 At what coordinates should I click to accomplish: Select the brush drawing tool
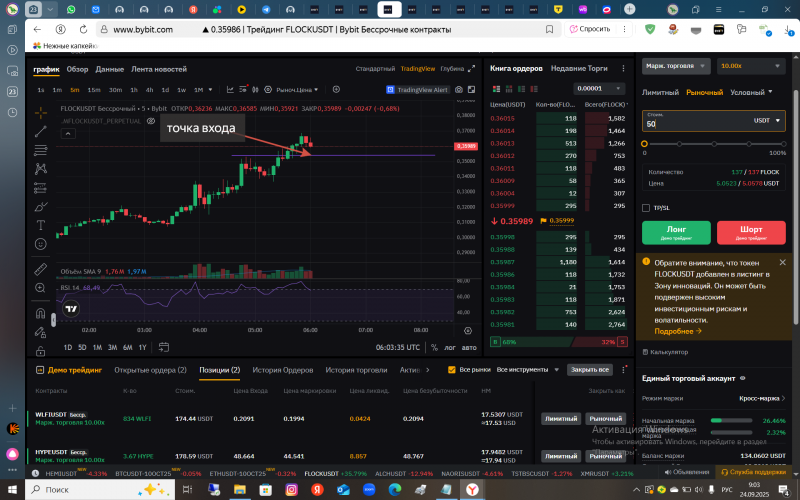pos(41,207)
